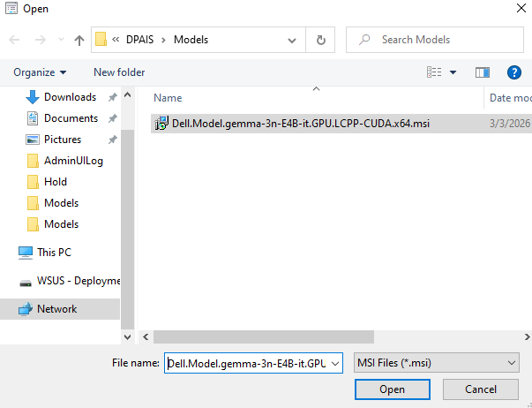Click the 3/3/2026 date cell
Screen dimensions: 532x408
[x=510, y=124]
